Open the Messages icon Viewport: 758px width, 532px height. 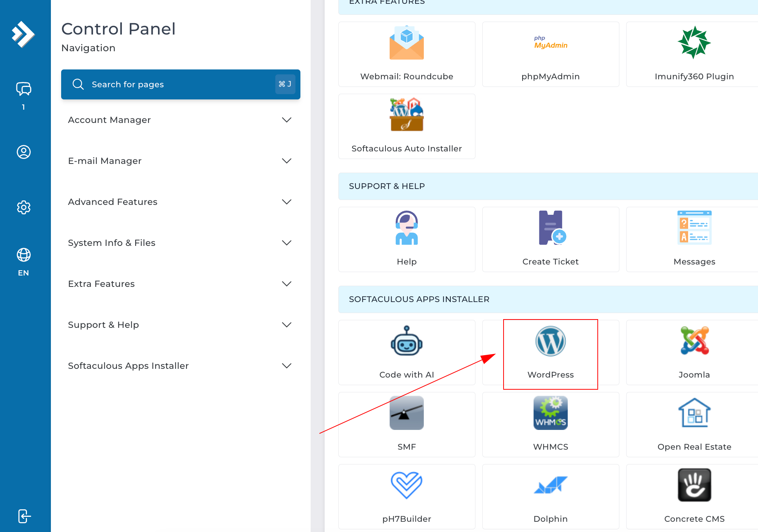pos(694,228)
